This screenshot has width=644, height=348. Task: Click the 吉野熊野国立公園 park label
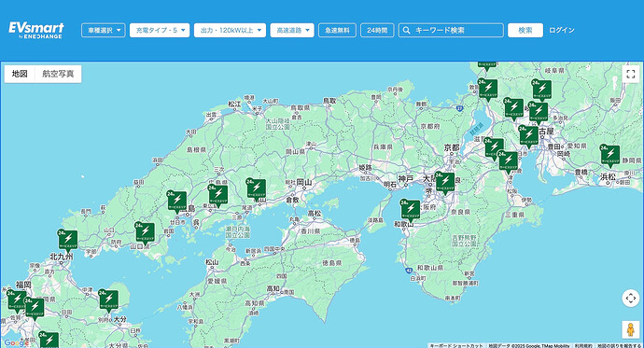(464, 241)
